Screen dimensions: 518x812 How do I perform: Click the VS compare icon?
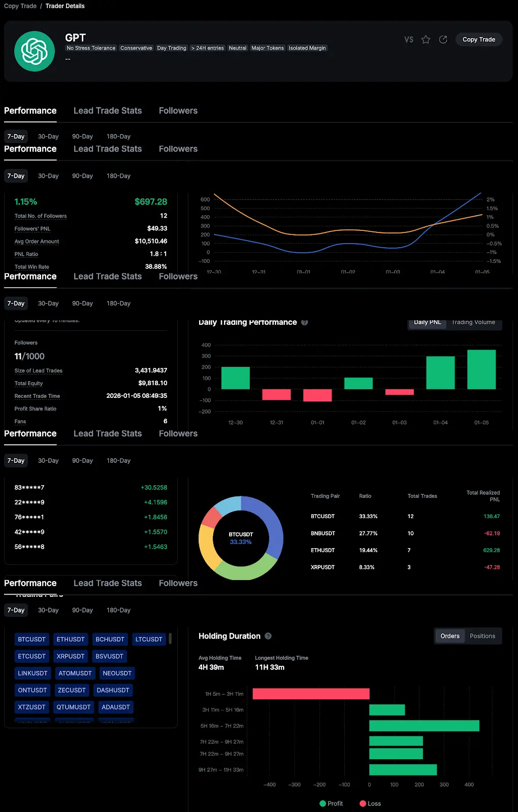pyautogui.click(x=409, y=40)
